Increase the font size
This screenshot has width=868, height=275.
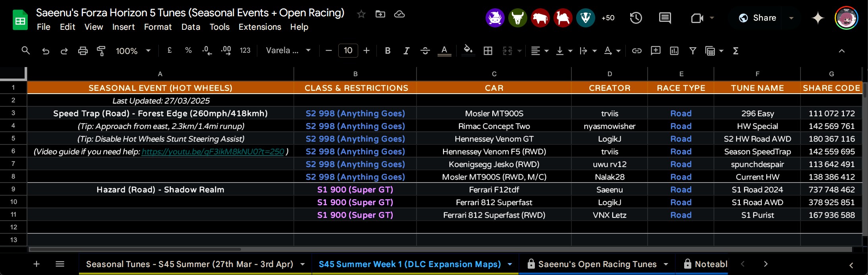point(366,51)
